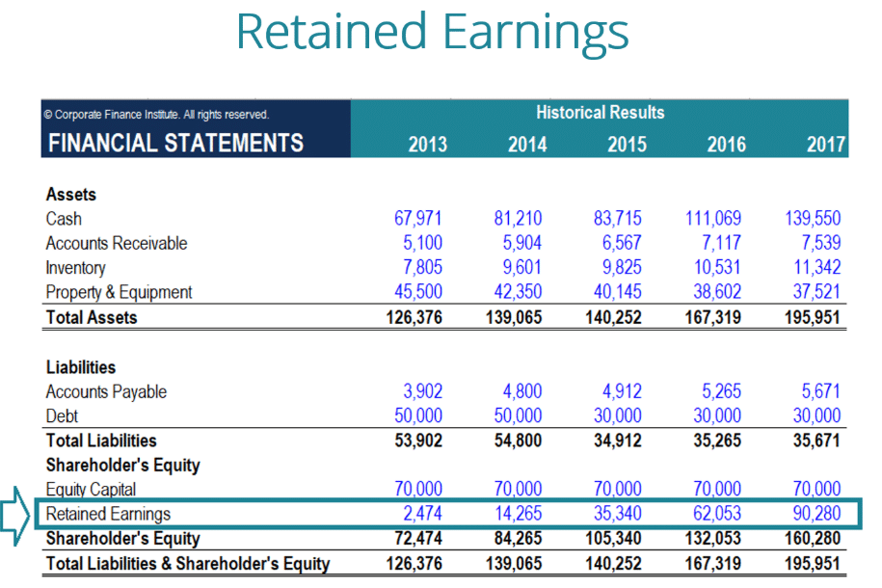
Task: Click the "Total Liabilities" row label
Action: (x=101, y=441)
